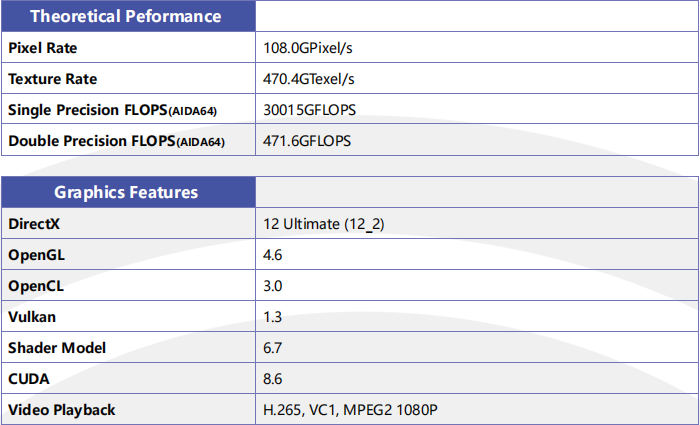Click the Vulkan 1.3 value
The width and height of the screenshot is (700, 425).
coord(273,317)
